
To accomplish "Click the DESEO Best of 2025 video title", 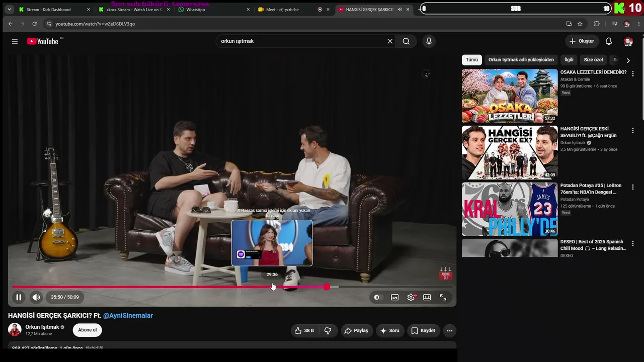I will [x=593, y=245].
